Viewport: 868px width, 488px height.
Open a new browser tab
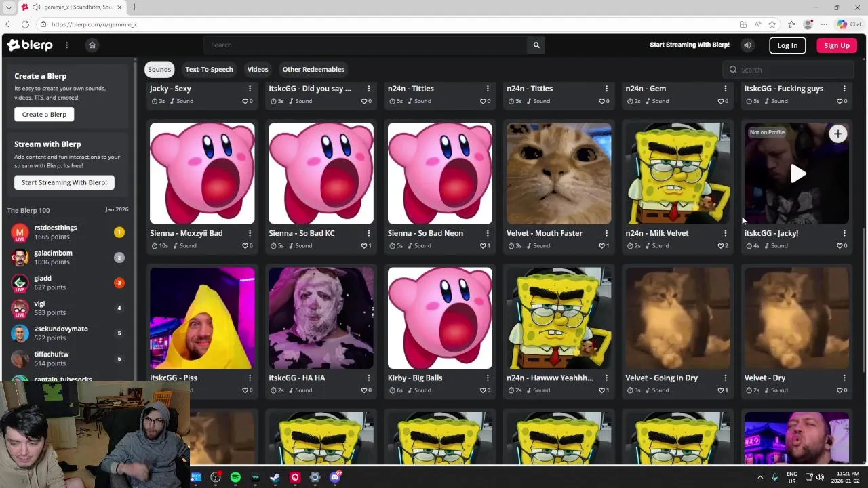(134, 7)
